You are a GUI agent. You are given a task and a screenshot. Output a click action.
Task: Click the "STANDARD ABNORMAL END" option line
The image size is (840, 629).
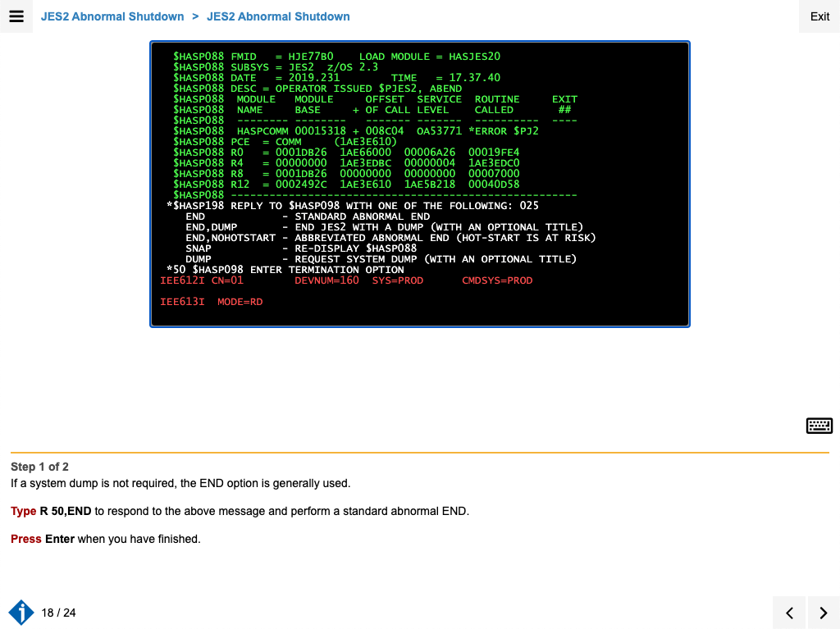pyautogui.click(x=308, y=217)
